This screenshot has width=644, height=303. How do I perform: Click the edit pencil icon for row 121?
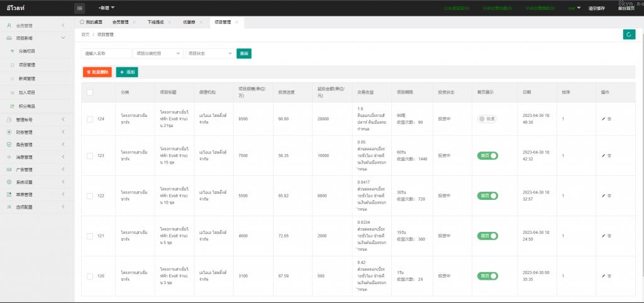point(603,236)
